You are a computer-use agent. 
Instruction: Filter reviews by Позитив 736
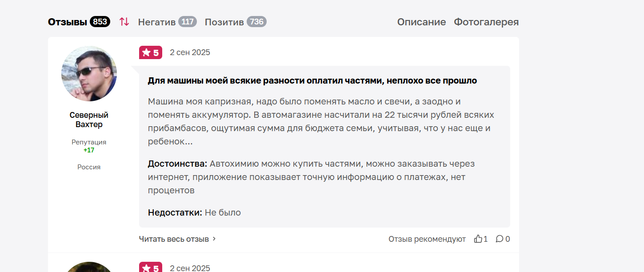236,22
